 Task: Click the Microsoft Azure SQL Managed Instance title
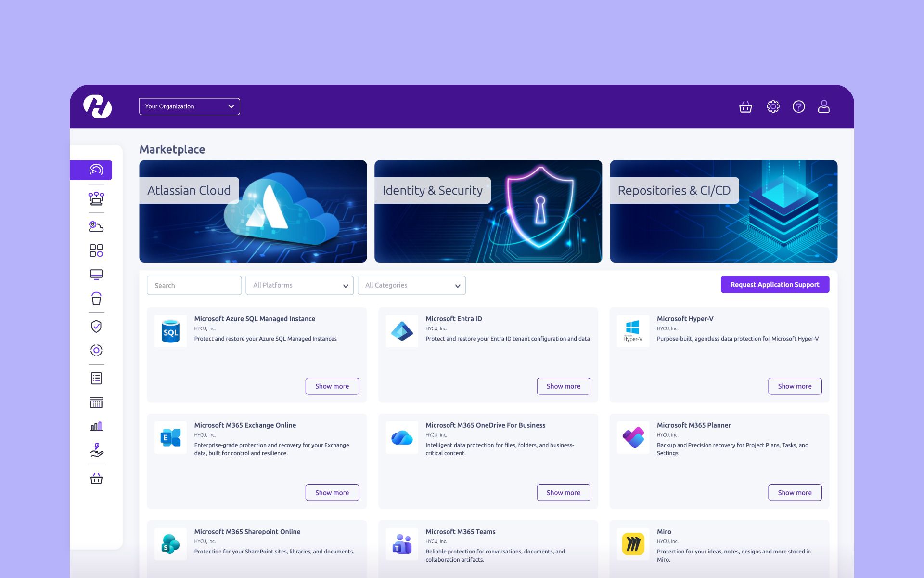[255, 319]
